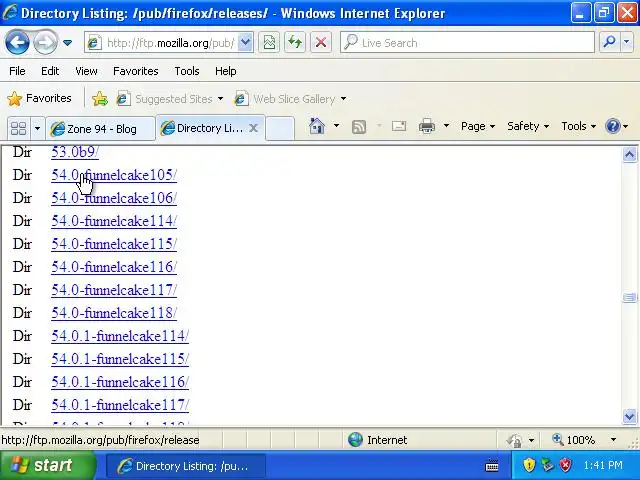The width and height of the screenshot is (640, 480).
Task: Click the yellow security shield tray icon
Action: tap(529, 464)
